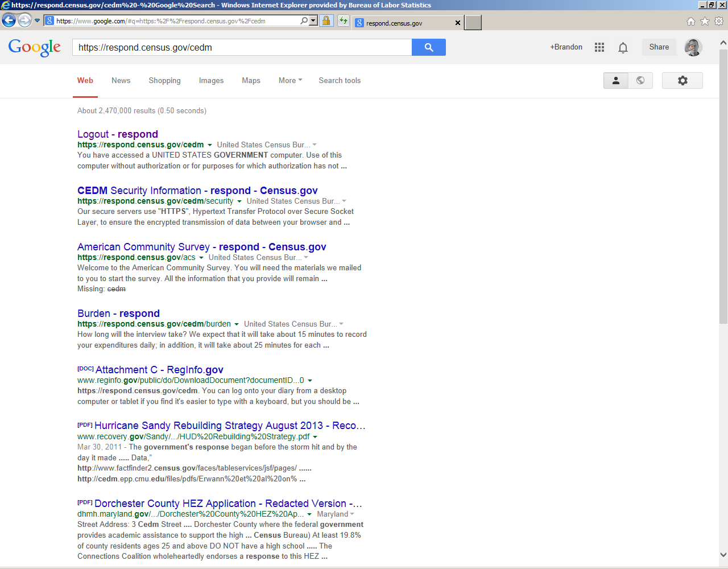Open the address bar autocomplete dropdown arrow
The width and height of the screenshot is (728, 569).
313,20
